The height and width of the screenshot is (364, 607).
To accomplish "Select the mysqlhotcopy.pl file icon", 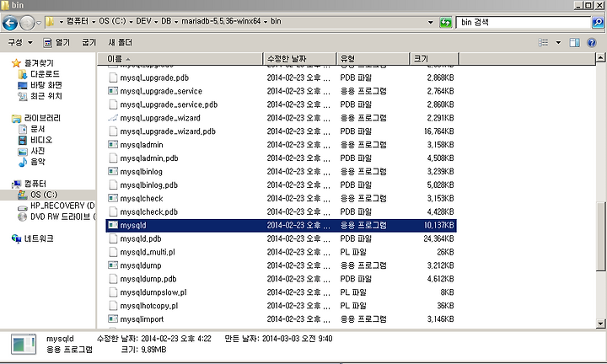I will pos(113,306).
